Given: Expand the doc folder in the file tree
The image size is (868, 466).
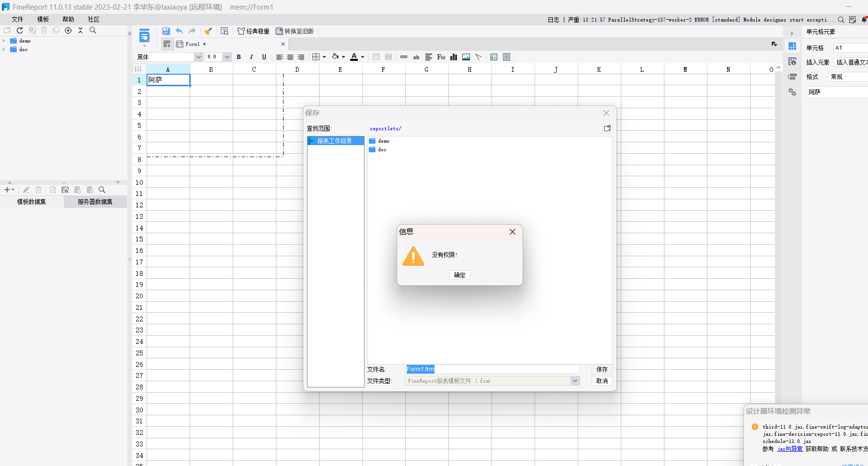Looking at the screenshot, I should click(x=4, y=49).
